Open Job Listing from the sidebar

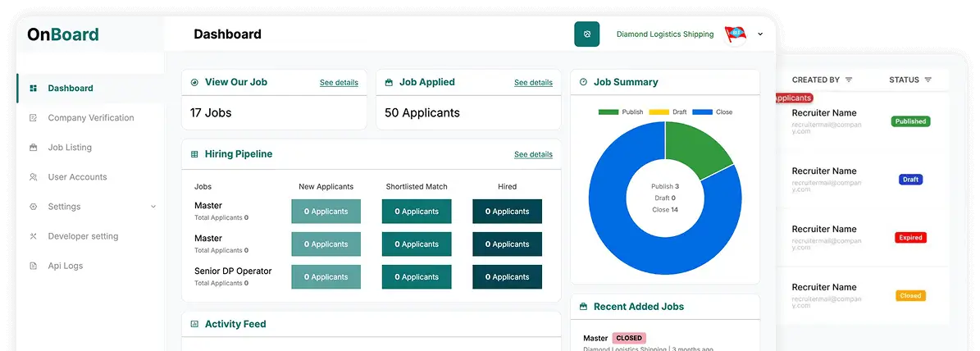pyautogui.click(x=70, y=148)
